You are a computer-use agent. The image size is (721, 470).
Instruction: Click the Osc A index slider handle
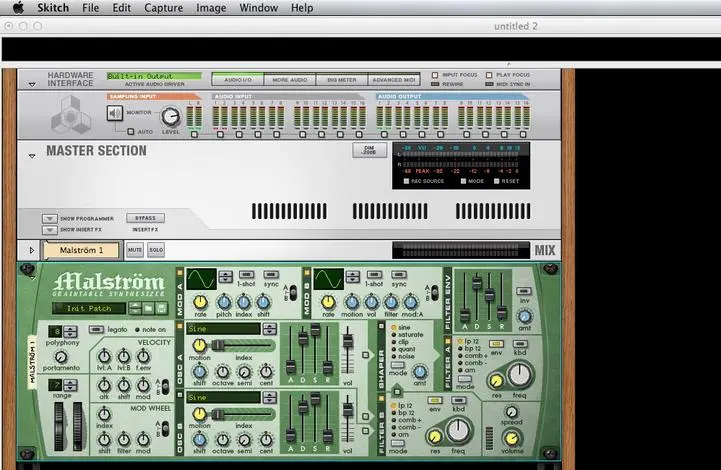coord(217,345)
